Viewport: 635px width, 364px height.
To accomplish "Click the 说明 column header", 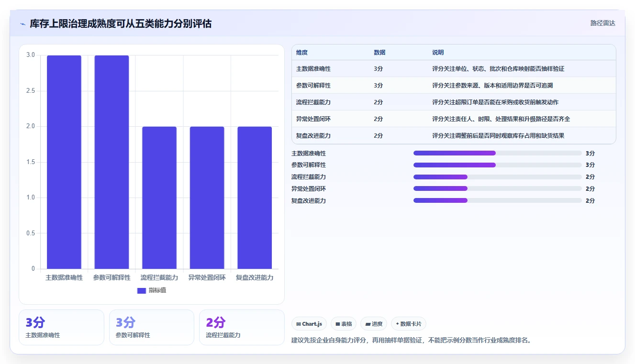I will (438, 53).
